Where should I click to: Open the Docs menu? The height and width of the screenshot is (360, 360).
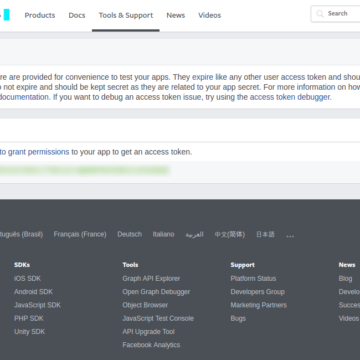click(77, 15)
